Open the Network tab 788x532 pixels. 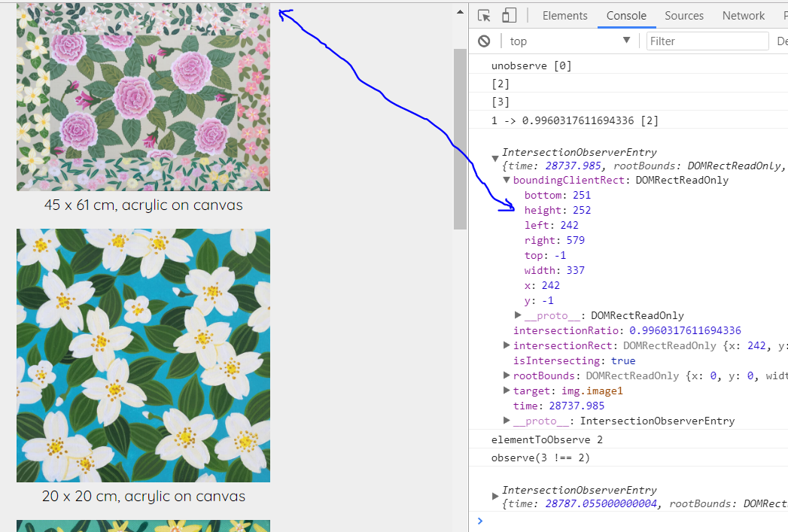(x=743, y=15)
